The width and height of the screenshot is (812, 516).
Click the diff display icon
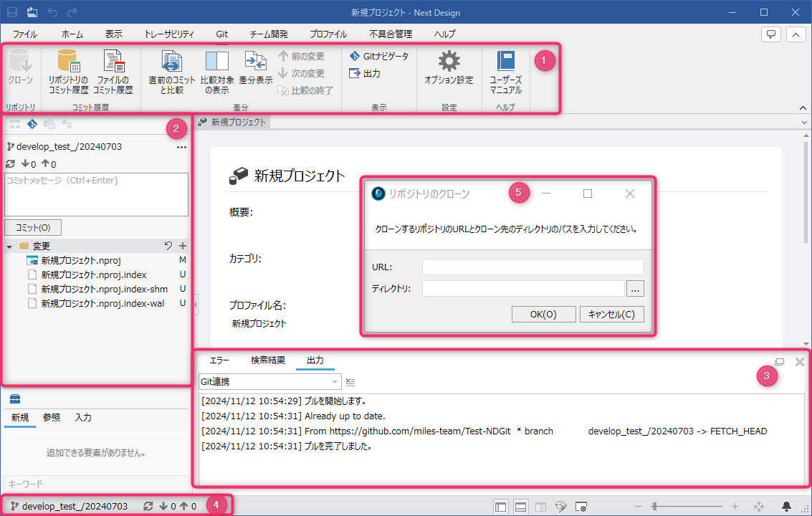pyautogui.click(x=255, y=67)
